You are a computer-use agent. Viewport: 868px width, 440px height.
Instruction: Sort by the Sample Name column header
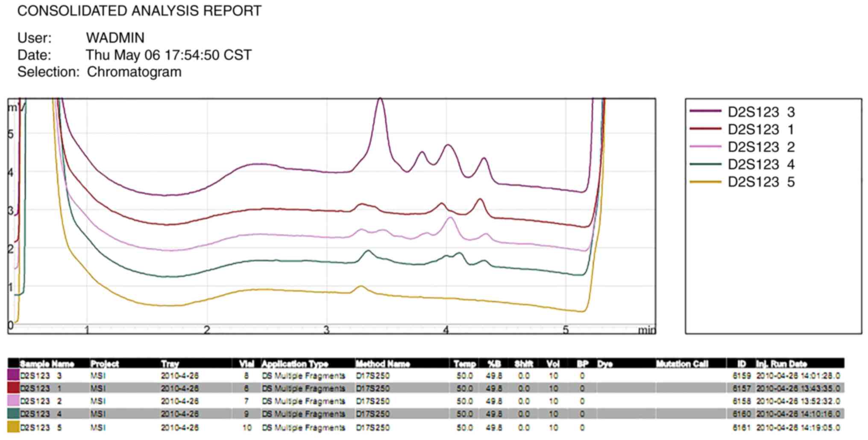pyautogui.click(x=47, y=364)
